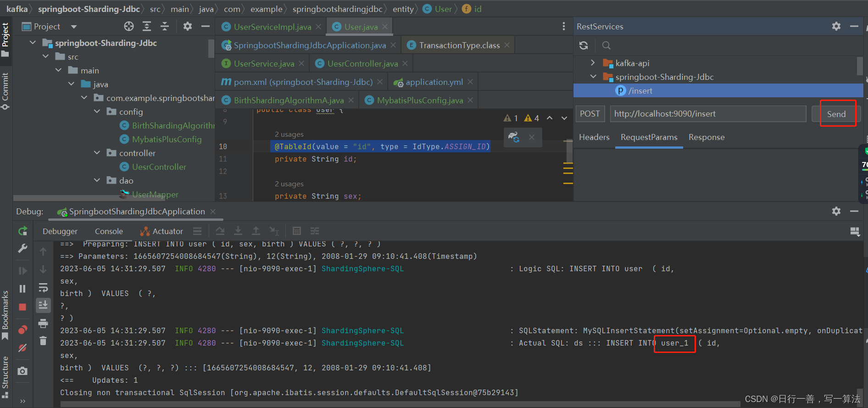Open Debug panel settings gear

click(x=836, y=211)
